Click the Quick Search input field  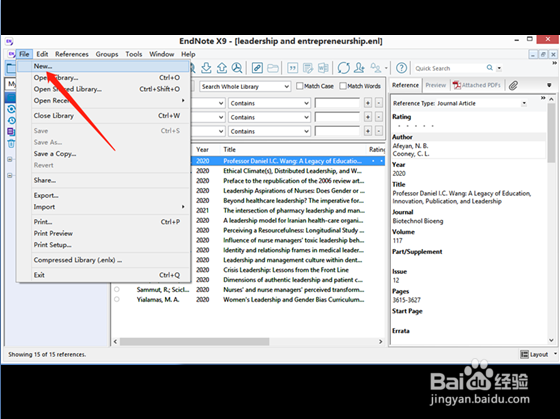449,68
